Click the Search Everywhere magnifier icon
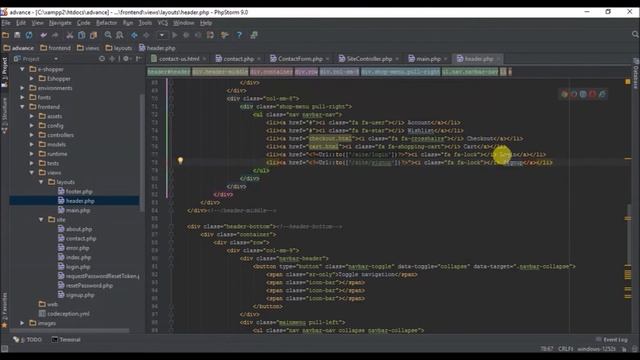Screen dimensions: 640x360 coord(635,35)
